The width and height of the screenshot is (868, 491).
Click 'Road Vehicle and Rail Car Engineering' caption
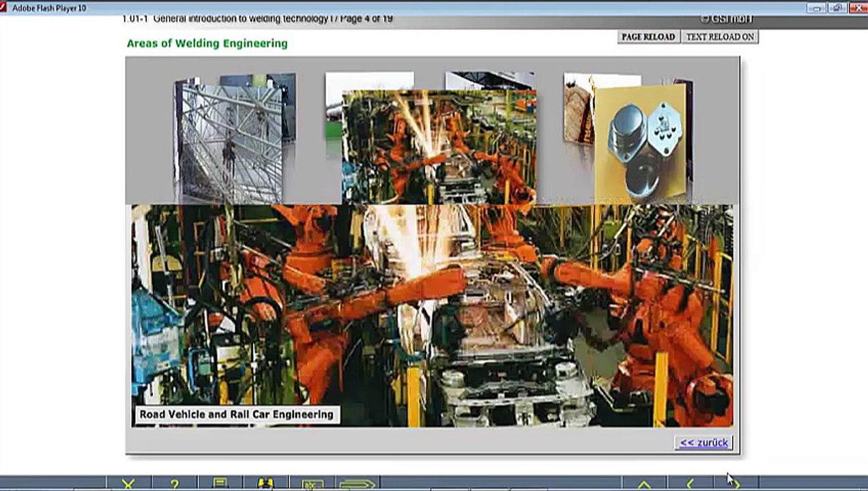[236, 414]
